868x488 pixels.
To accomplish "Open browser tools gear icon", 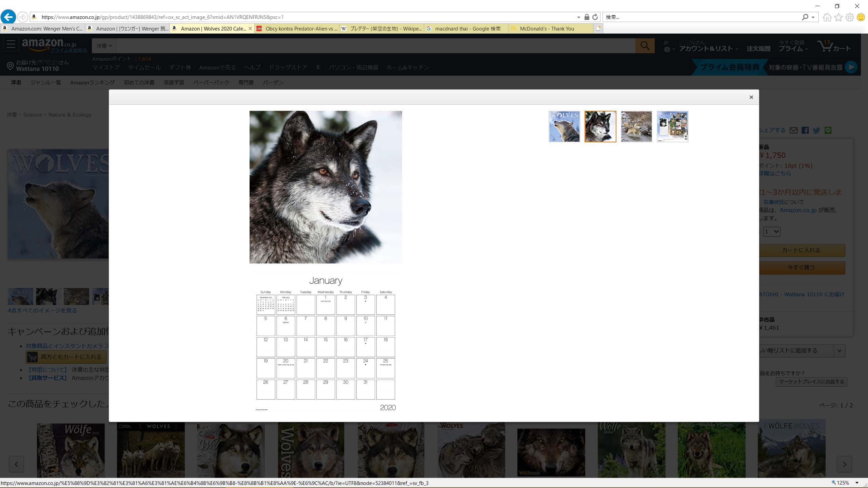I will 850,17.
